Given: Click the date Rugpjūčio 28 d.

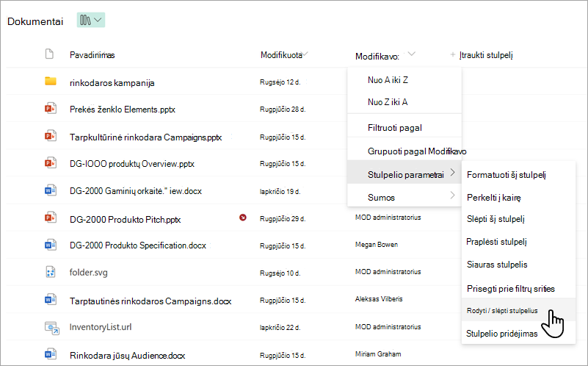Looking at the screenshot, I should [x=283, y=110].
